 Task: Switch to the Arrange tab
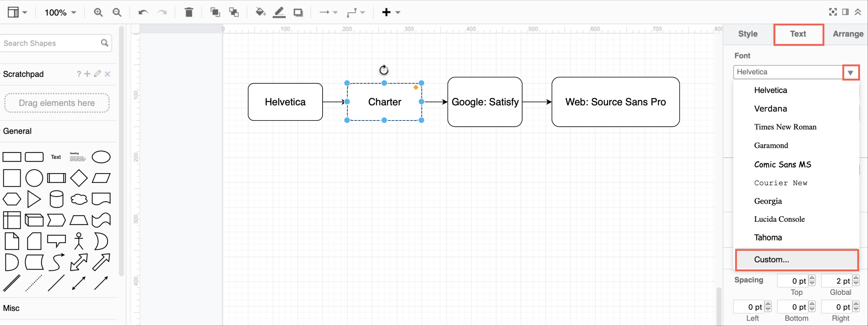(x=848, y=34)
